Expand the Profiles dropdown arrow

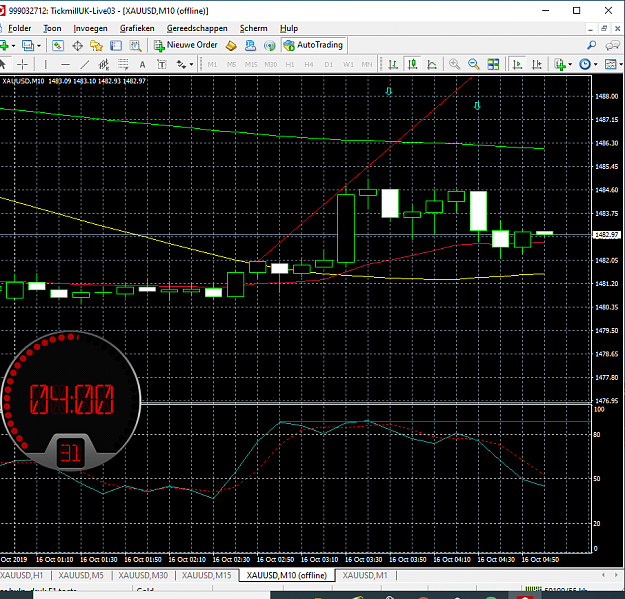(x=39, y=46)
